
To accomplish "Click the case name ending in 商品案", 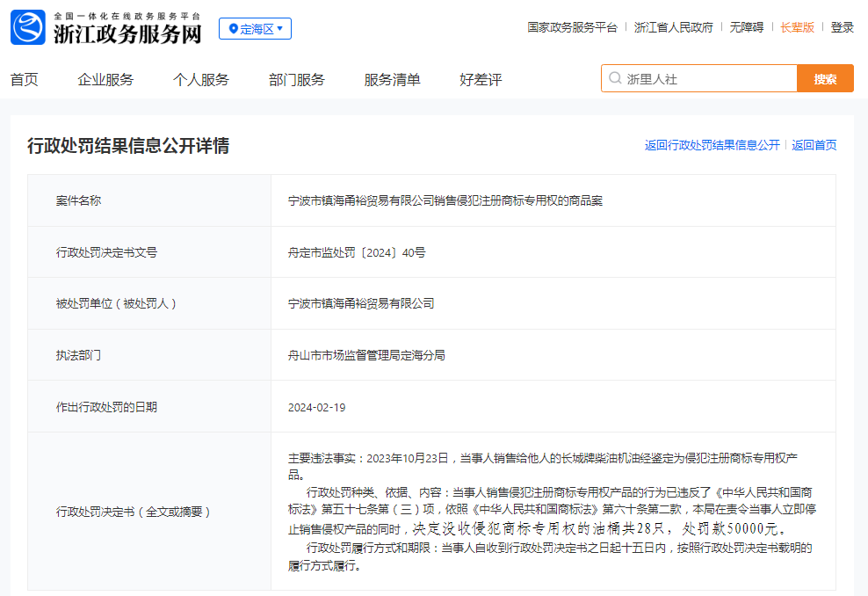I will click(x=445, y=200).
